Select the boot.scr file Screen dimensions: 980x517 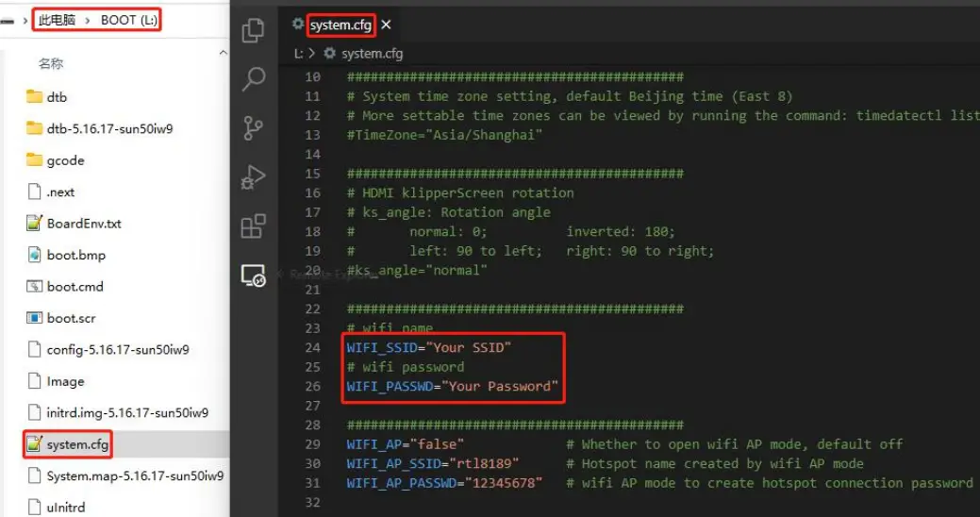72,318
